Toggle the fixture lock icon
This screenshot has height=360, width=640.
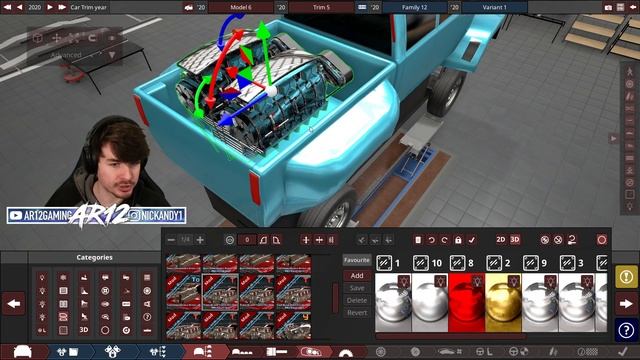click(458, 240)
